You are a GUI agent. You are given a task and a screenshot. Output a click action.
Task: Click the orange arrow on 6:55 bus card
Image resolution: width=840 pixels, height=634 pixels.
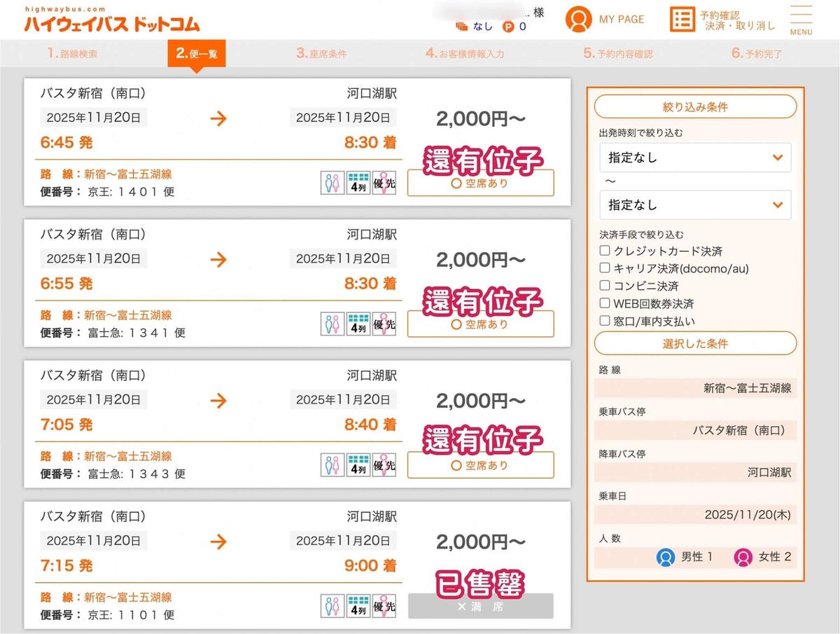[x=219, y=259]
